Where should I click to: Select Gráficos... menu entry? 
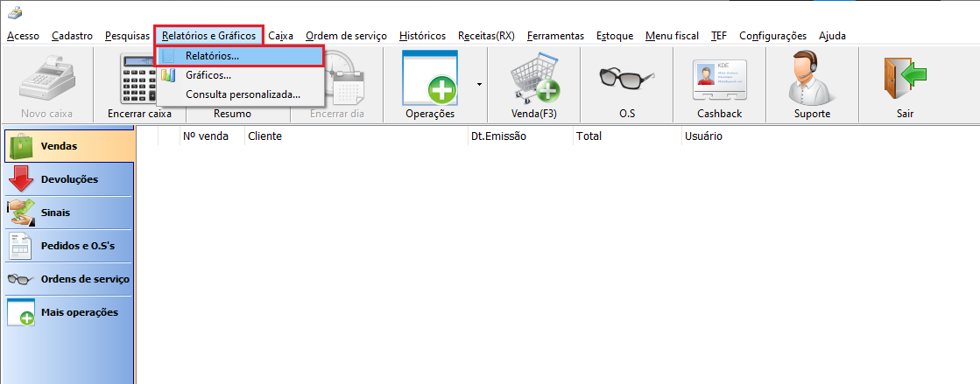[208, 75]
